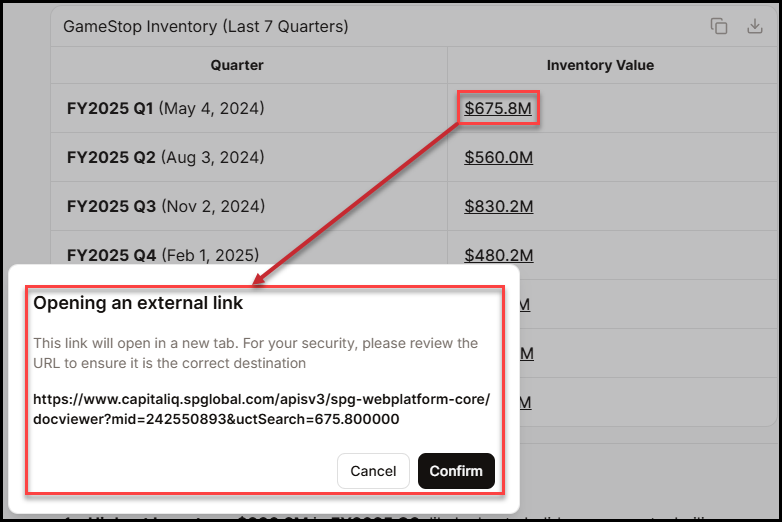
Task: Select the FY2025 Q2 row label
Action: click(110, 157)
